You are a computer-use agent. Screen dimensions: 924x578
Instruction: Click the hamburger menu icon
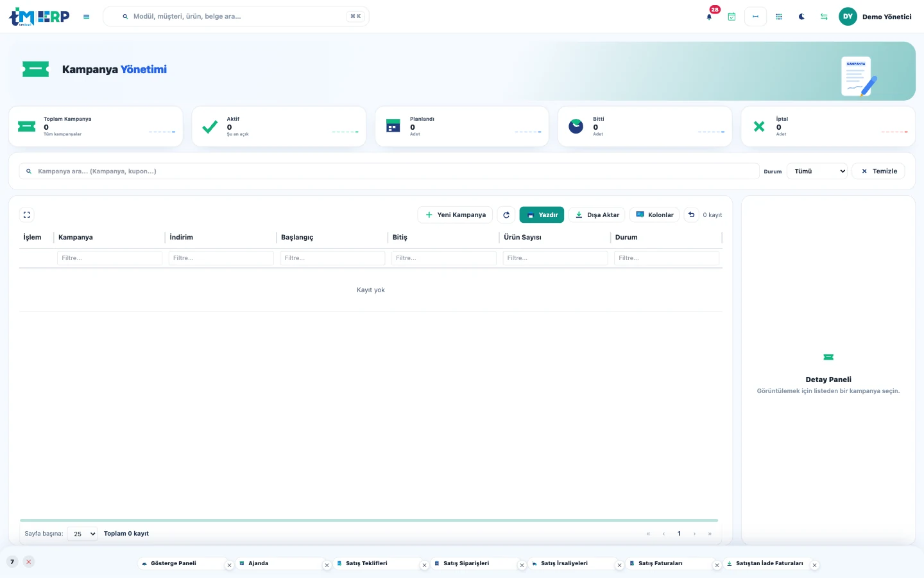[87, 17]
